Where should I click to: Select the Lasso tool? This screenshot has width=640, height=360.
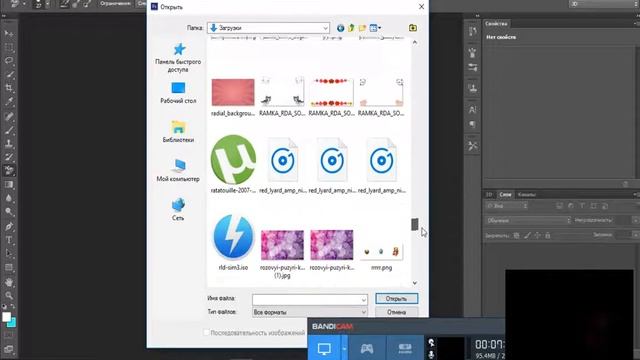point(9,61)
